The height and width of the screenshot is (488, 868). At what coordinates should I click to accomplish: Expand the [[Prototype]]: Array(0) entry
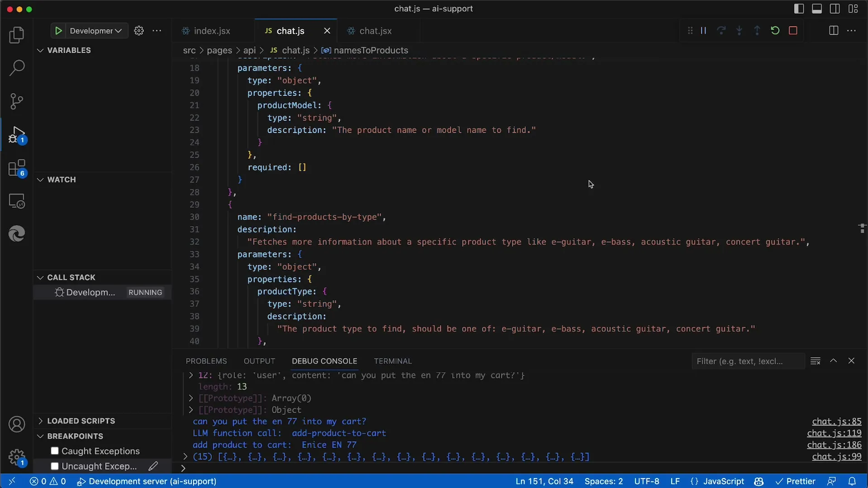(191, 398)
